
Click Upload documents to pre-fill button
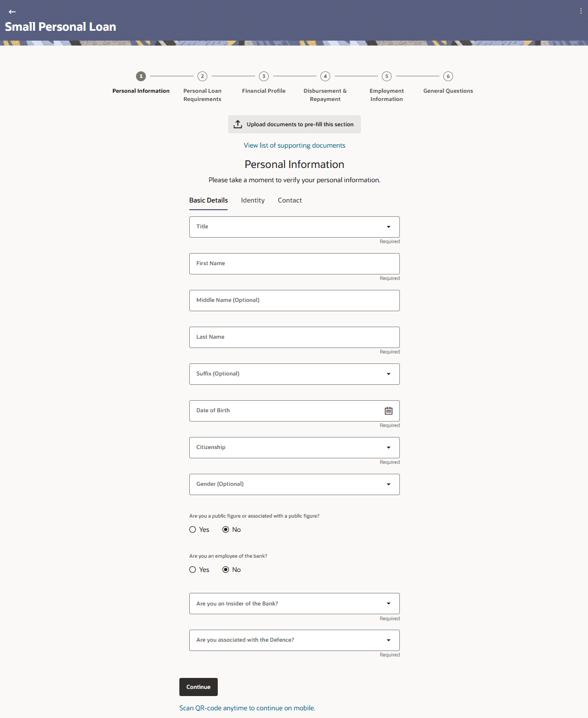[295, 124]
